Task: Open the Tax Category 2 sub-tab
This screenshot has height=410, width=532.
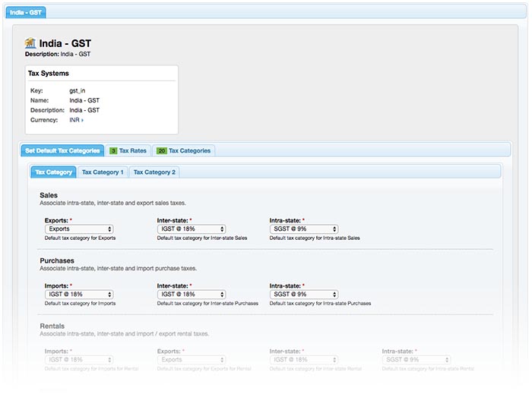Action: (154, 172)
